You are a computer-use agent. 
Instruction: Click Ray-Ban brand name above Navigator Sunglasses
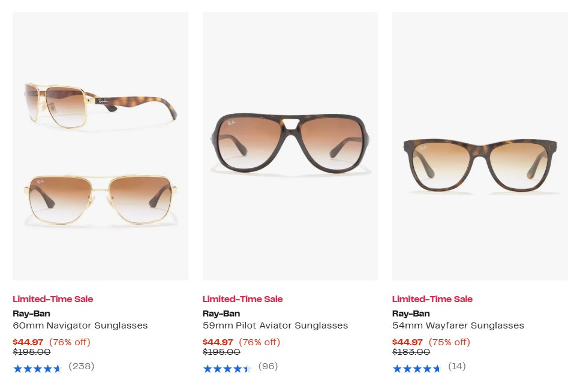(x=31, y=313)
